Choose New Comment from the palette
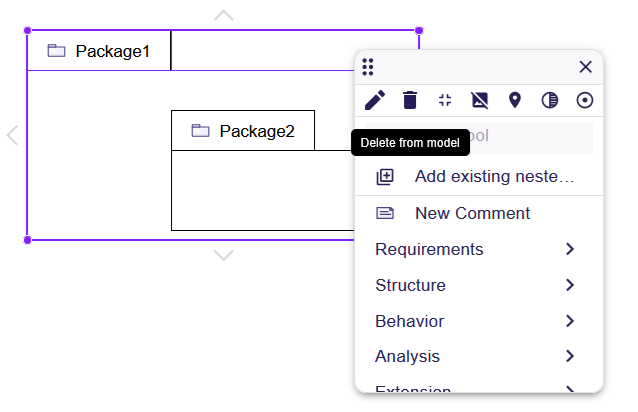 point(472,213)
